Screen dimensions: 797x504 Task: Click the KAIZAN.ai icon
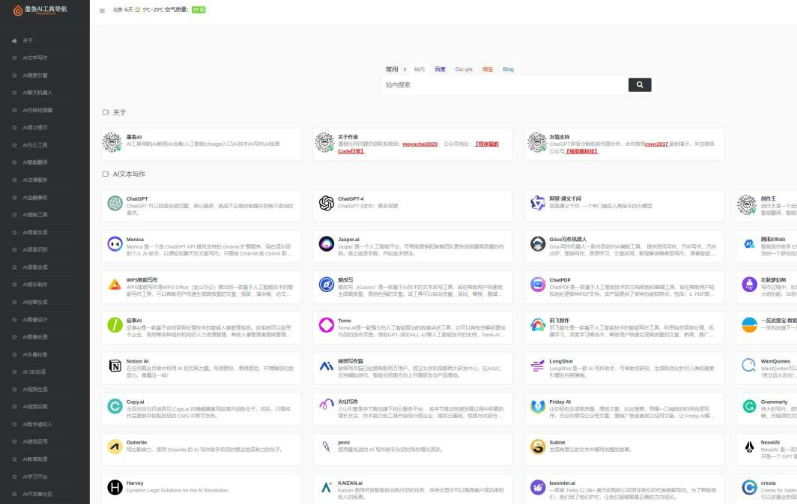pyautogui.click(x=326, y=487)
